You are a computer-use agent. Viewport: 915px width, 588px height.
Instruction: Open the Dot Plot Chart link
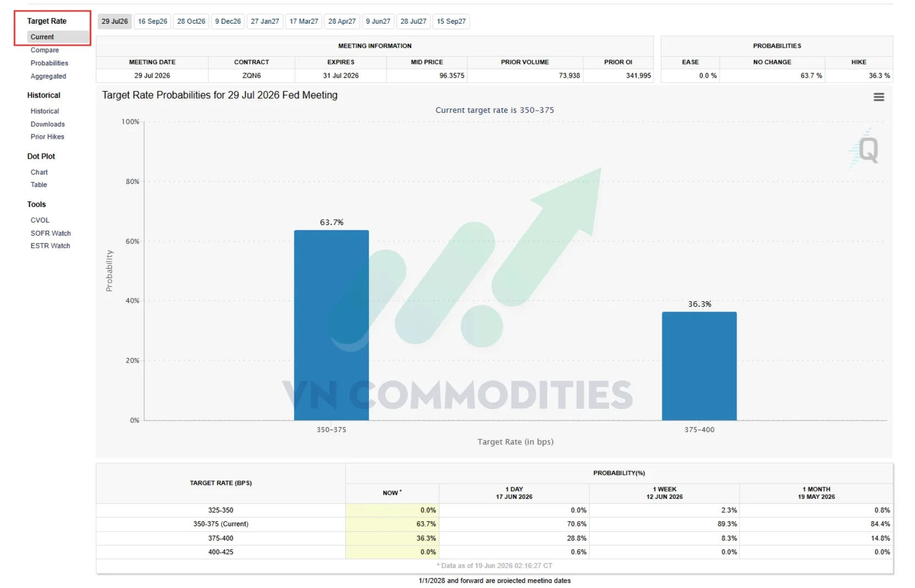(x=39, y=172)
